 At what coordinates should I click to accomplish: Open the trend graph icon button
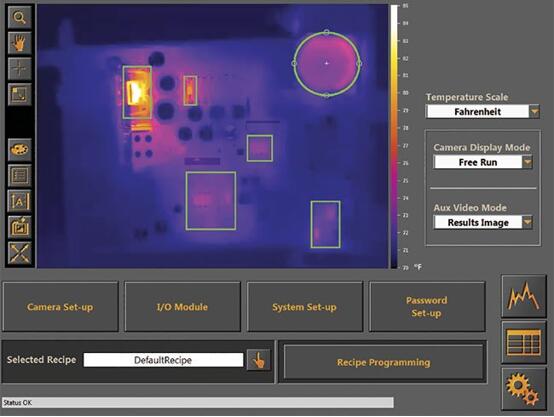point(524,296)
